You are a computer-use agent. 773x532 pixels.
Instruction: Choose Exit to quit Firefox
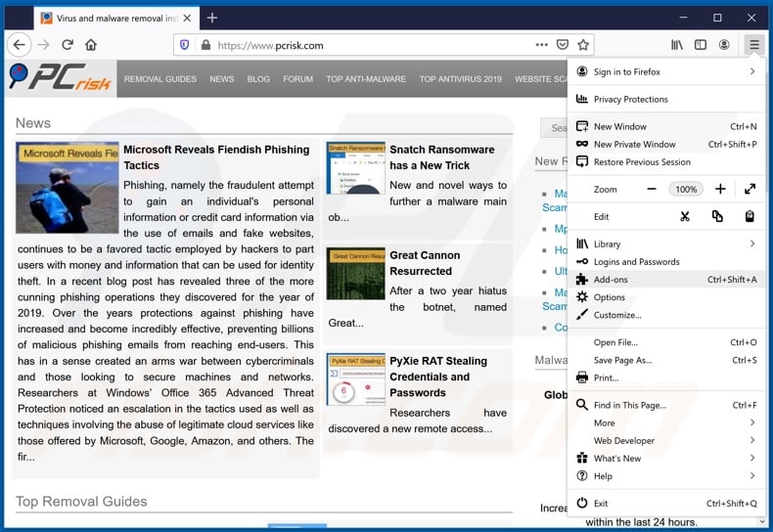point(666,504)
